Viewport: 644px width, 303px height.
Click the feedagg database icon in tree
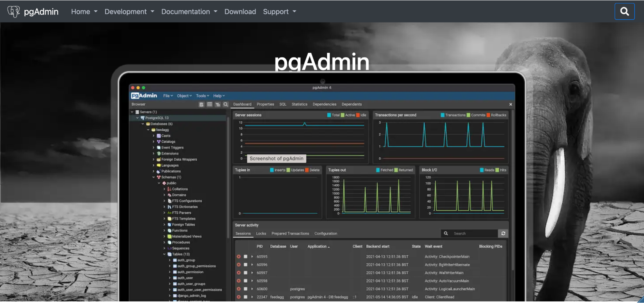click(153, 130)
